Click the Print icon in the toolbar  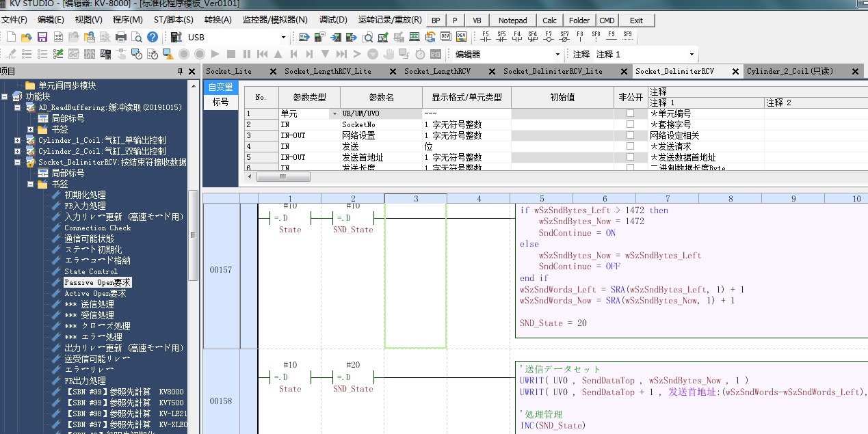[x=121, y=37]
